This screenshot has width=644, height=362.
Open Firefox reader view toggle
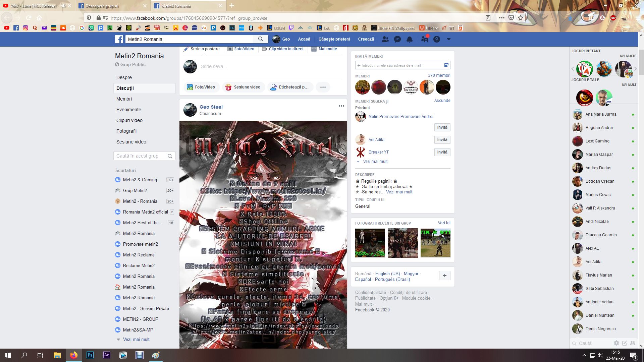[488, 18]
